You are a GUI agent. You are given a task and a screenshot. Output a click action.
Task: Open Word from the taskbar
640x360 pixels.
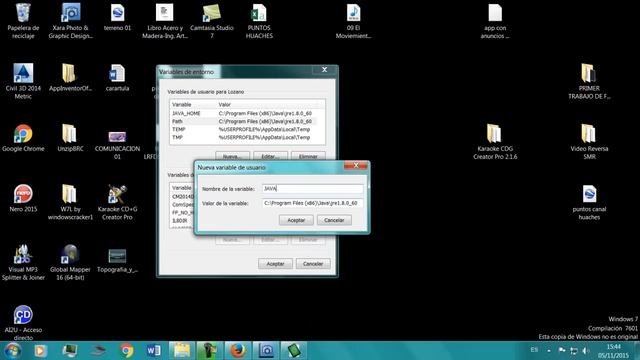tap(153, 351)
